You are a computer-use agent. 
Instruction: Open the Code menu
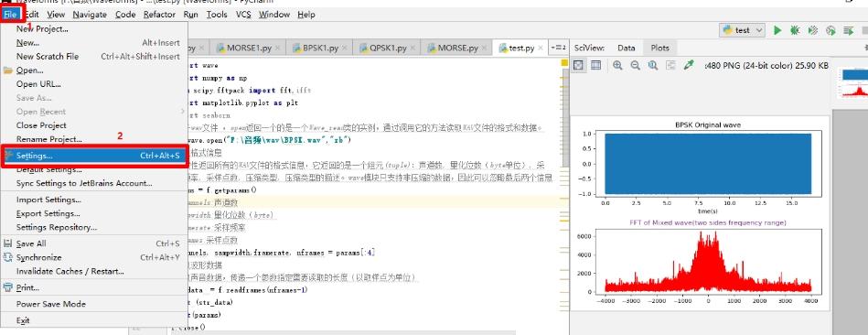pyautogui.click(x=125, y=15)
